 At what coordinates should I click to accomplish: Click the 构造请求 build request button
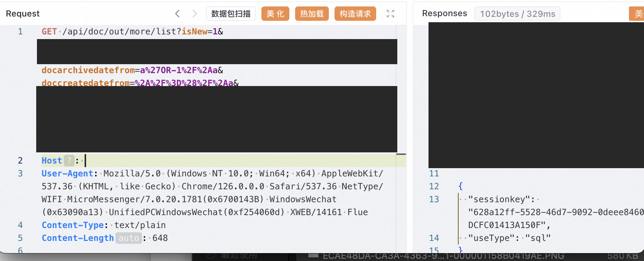click(x=355, y=14)
